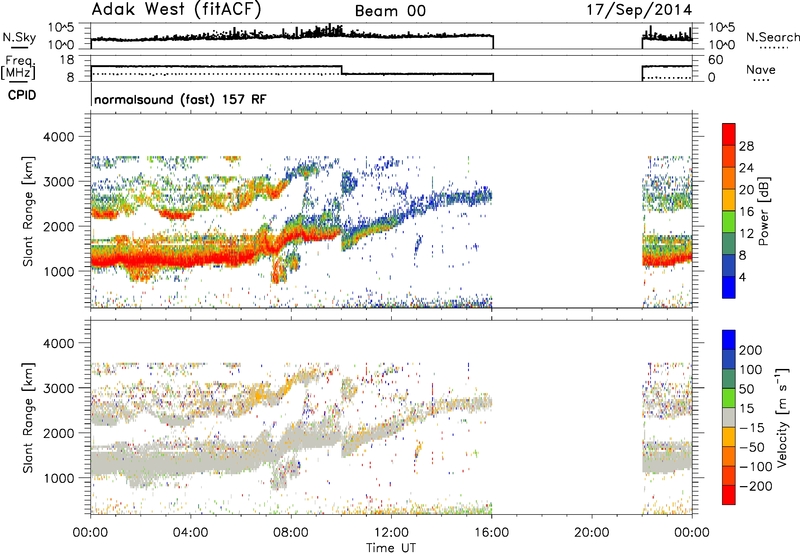Click the 'Beam 00' label
The image size is (800, 554).
pos(390,11)
